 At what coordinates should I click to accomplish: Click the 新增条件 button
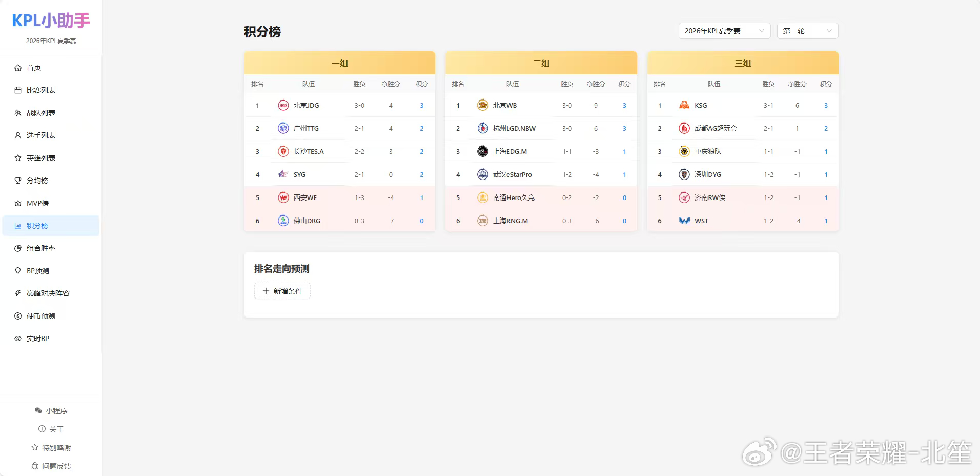(282, 291)
